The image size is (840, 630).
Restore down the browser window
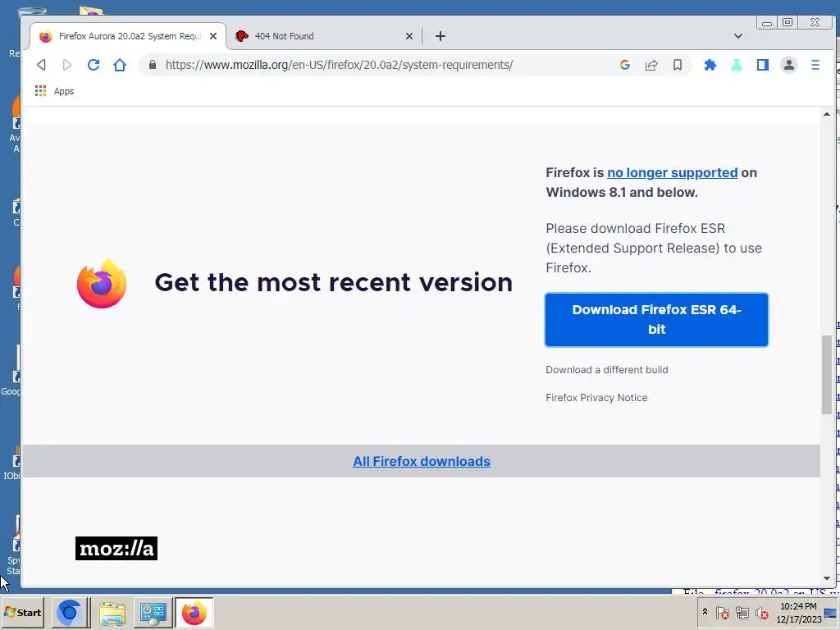pyautogui.click(x=787, y=22)
